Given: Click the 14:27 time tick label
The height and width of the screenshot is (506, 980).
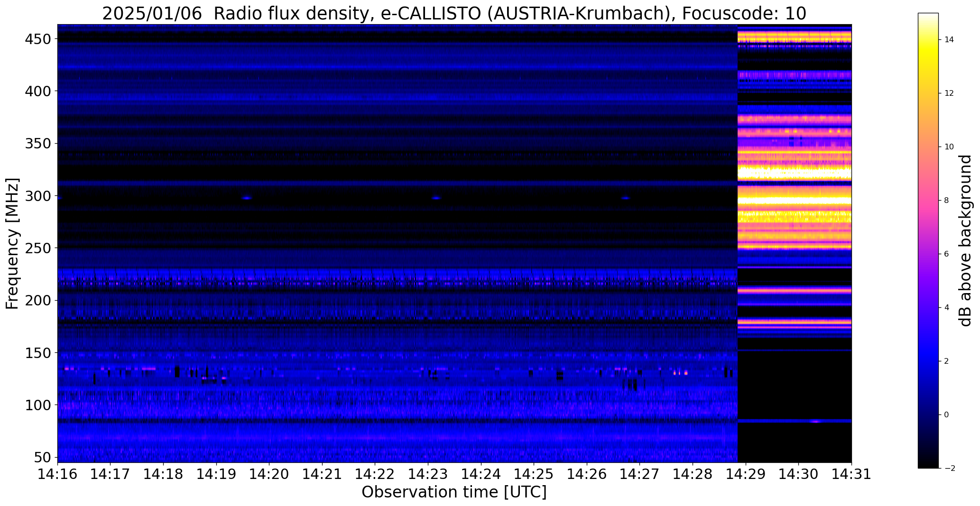Looking at the screenshot, I should [x=639, y=474].
